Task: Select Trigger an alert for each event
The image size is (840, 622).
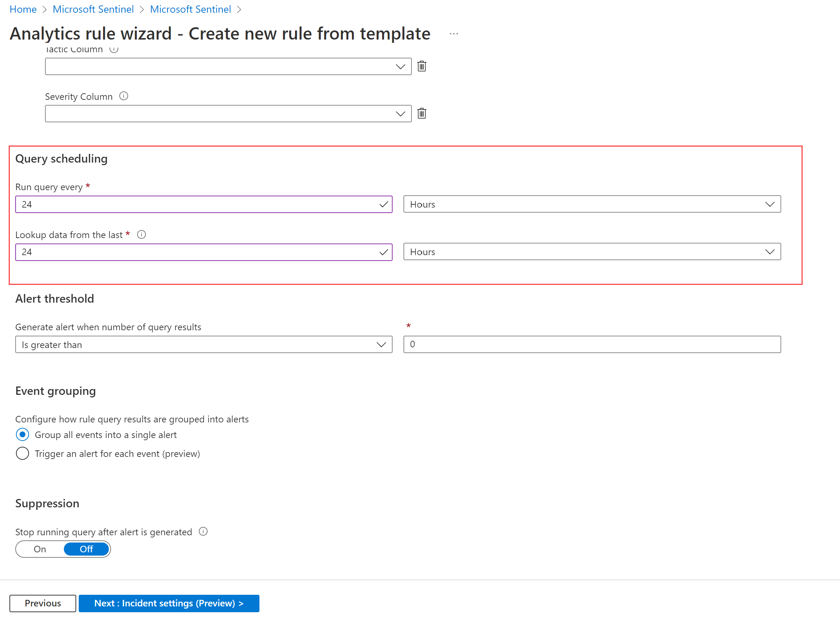Action: pyautogui.click(x=21, y=453)
